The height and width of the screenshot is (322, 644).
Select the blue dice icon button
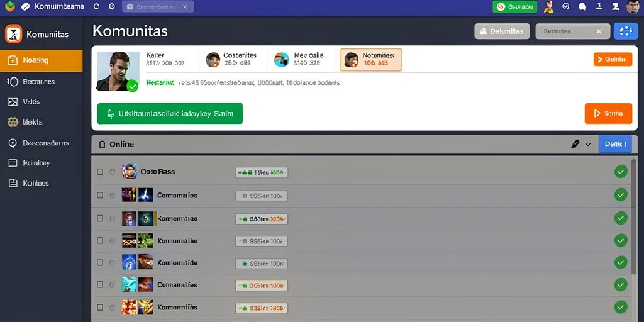pyautogui.click(x=626, y=31)
